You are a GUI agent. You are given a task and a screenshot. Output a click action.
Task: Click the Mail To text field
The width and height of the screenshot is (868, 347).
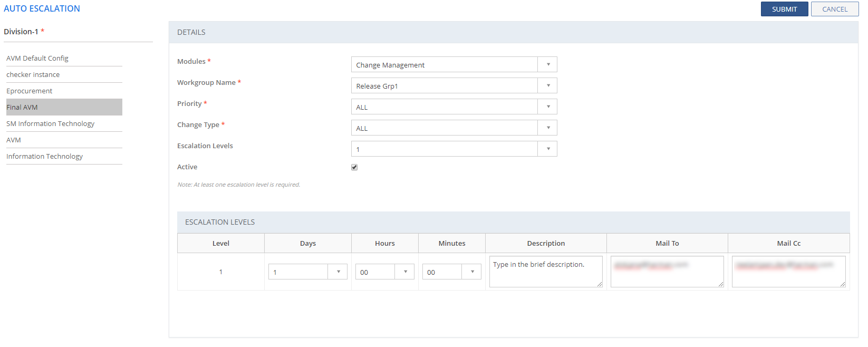coord(667,272)
